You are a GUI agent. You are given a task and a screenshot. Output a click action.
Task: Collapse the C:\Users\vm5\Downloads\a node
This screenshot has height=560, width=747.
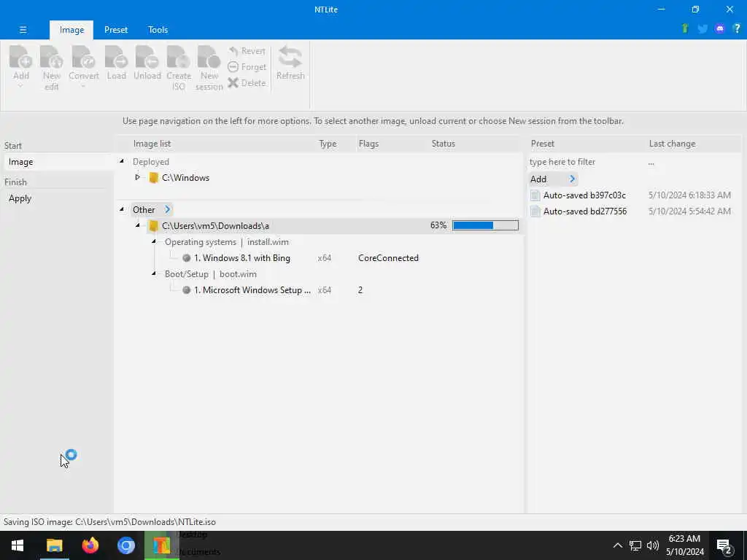(138, 225)
